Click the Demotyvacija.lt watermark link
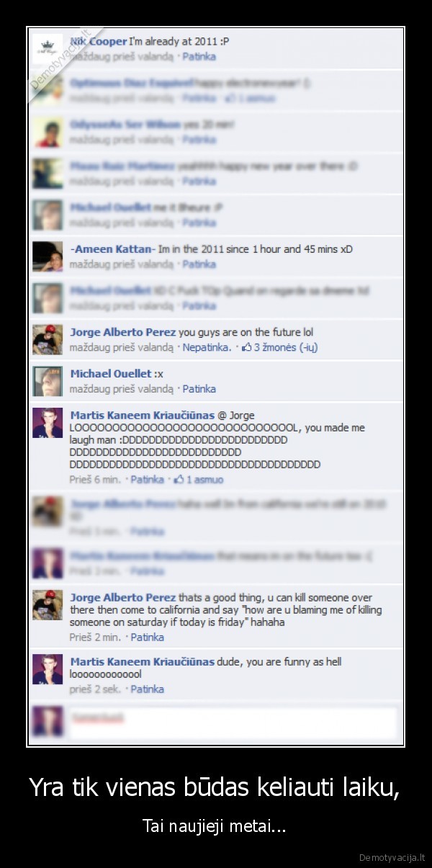This screenshot has height=868, width=432. pos(392,856)
